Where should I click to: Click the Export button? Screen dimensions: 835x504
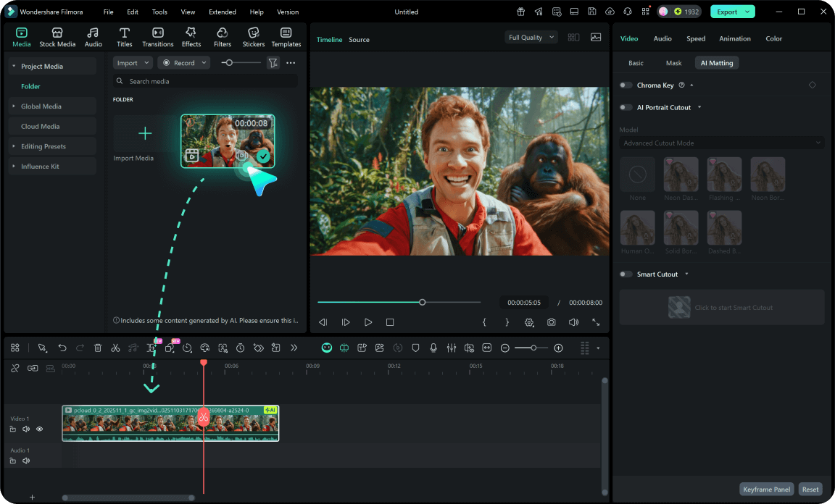[727, 12]
